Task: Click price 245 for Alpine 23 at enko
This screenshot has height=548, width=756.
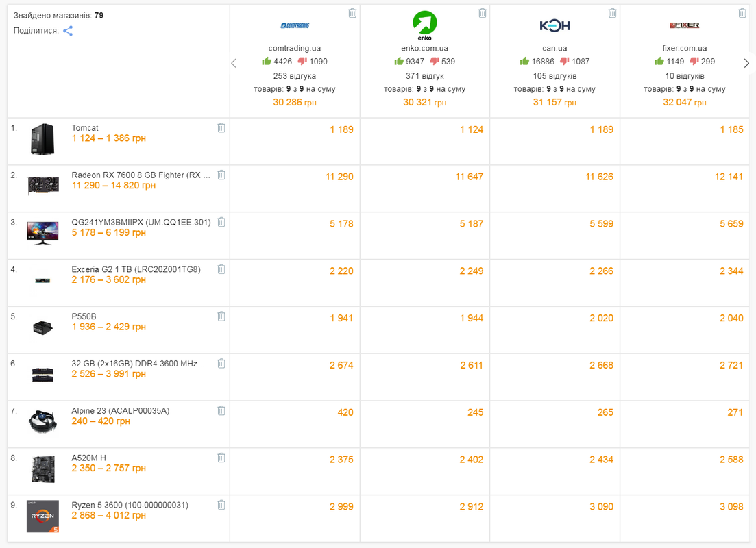Action: coord(475,412)
